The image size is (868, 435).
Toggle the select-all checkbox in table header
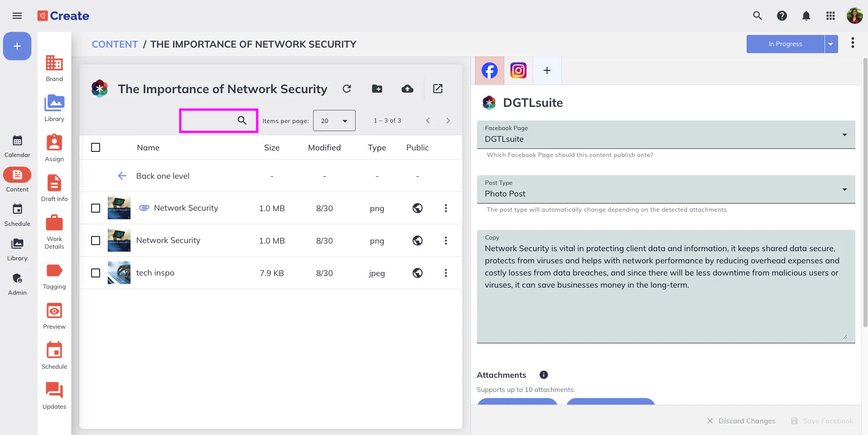[x=96, y=147]
